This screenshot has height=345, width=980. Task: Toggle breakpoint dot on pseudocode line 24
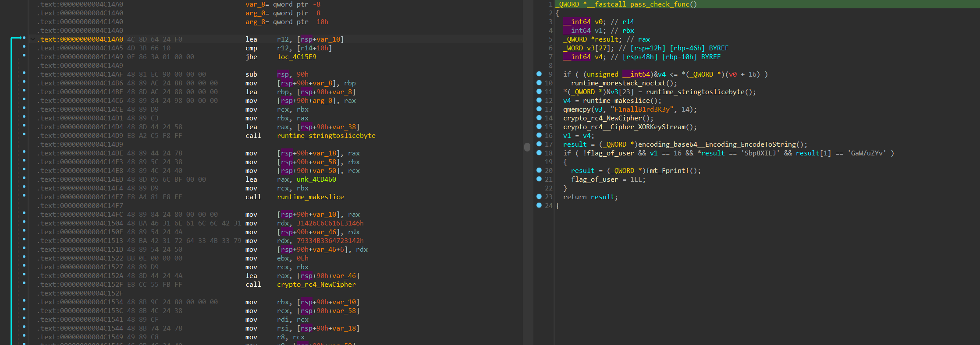coord(539,205)
